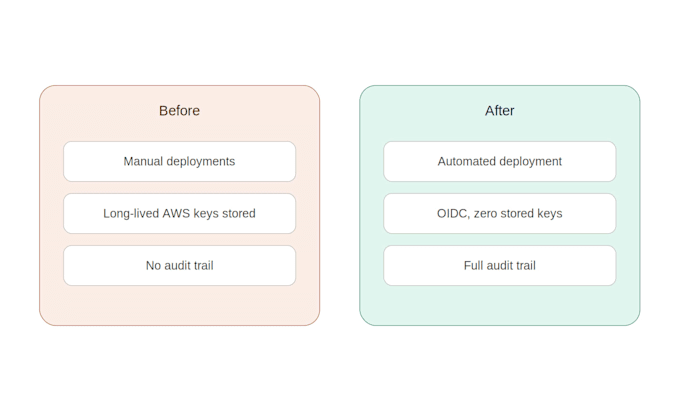Viewport: 680px width, 411px height.
Task: Select the "Full audit trail" box
Action: tap(500, 265)
